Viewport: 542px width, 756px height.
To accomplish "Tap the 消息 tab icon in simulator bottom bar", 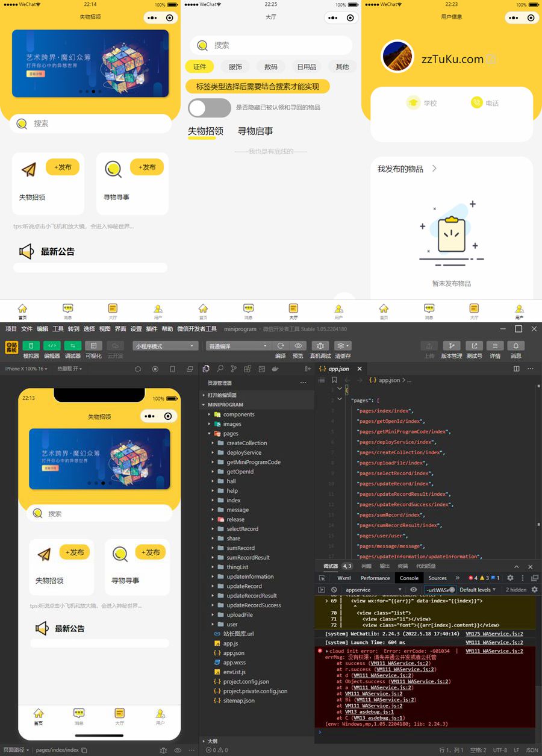I will point(79,713).
